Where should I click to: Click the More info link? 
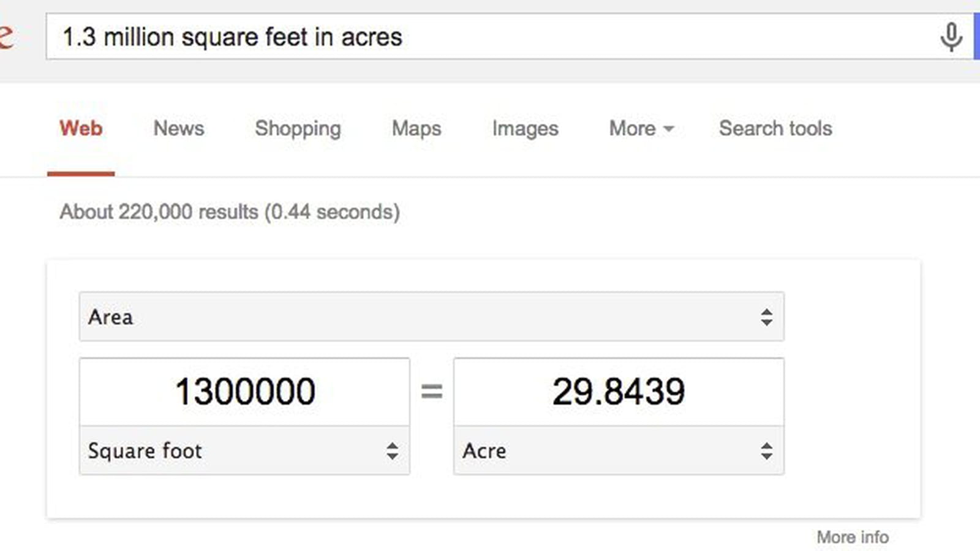(853, 537)
